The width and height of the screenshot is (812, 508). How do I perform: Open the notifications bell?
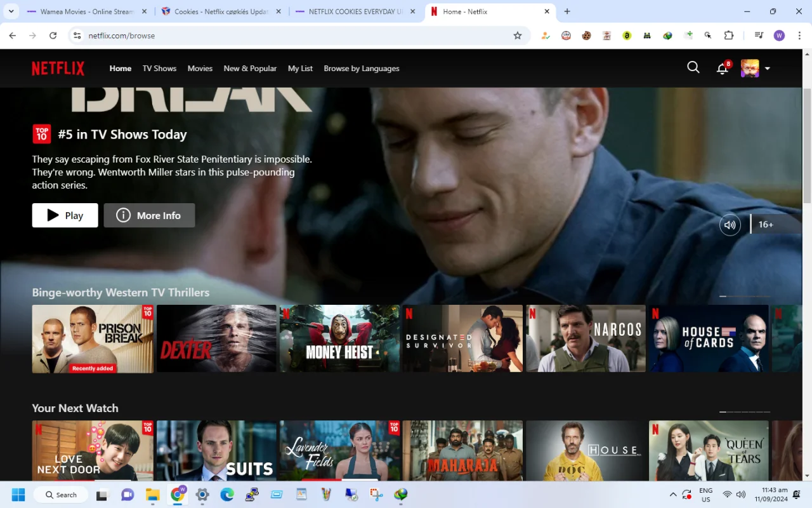click(722, 69)
